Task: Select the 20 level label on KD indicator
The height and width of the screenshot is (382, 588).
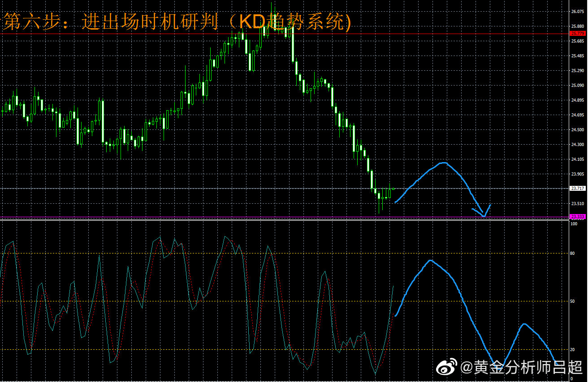Action: 572,349
